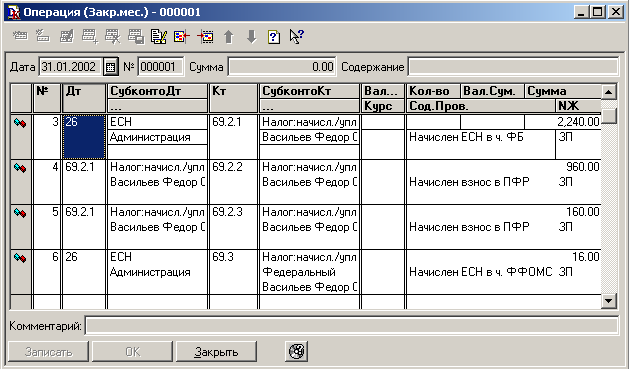
Task: Click the Дата input field
Action: coord(71,67)
